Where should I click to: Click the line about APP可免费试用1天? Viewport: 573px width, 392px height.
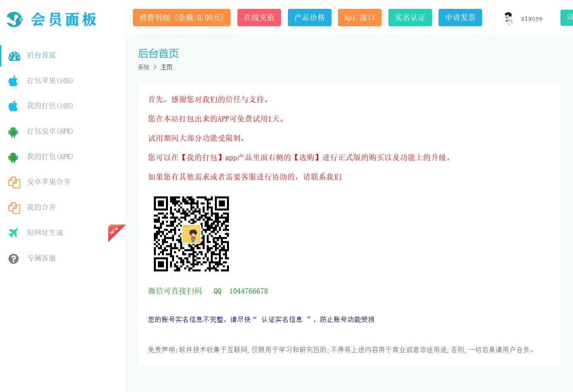click(217, 119)
